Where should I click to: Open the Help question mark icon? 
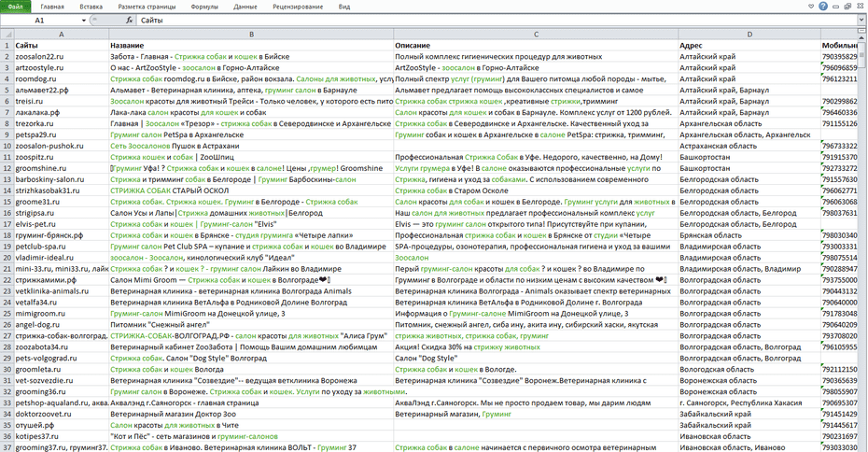pyautogui.click(x=822, y=7)
